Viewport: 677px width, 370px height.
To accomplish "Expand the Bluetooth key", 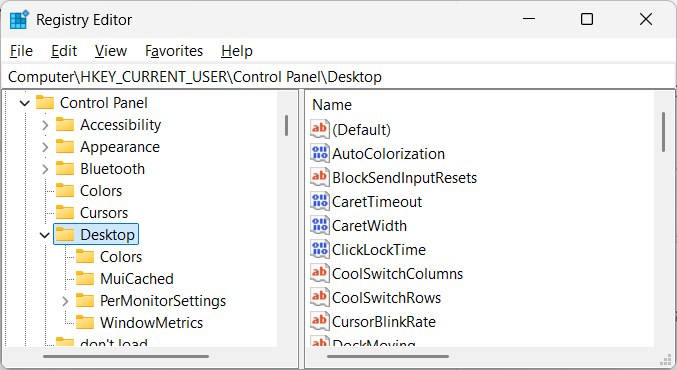I will tap(45, 169).
